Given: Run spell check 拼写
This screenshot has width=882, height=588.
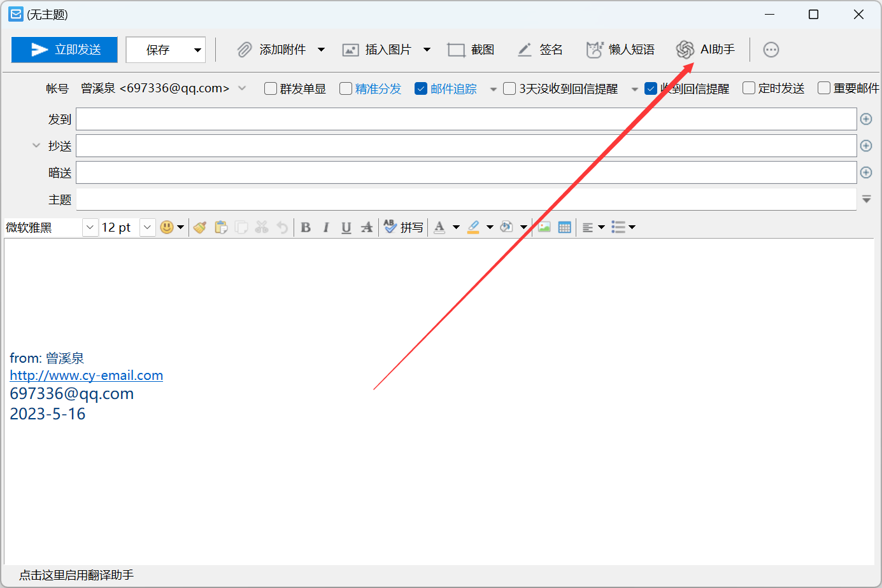Looking at the screenshot, I should (x=404, y=227).
